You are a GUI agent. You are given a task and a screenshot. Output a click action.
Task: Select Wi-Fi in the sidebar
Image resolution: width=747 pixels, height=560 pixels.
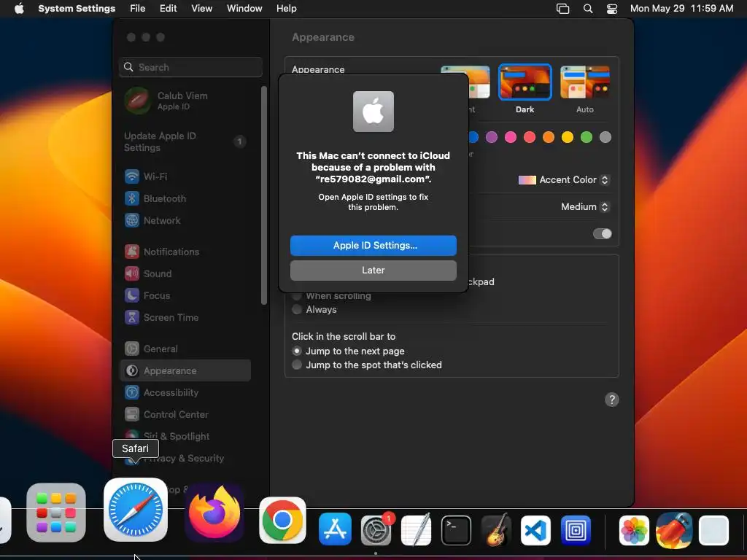(185, 176)
